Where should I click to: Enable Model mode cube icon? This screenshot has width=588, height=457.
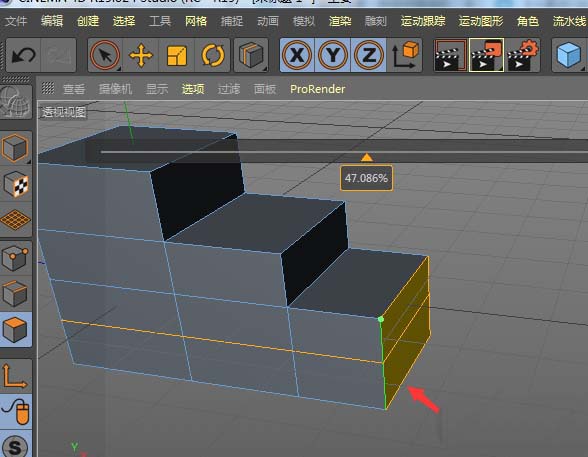point(16,147)
